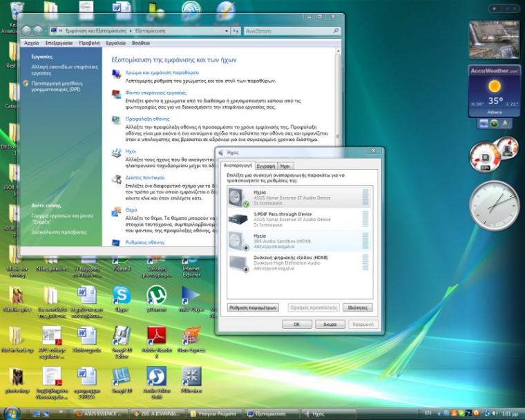Viewport: 525px width, 420px height.
Task: Open the Φόντο επιφάνειας εργασίας link
Action: coord(155,92)
